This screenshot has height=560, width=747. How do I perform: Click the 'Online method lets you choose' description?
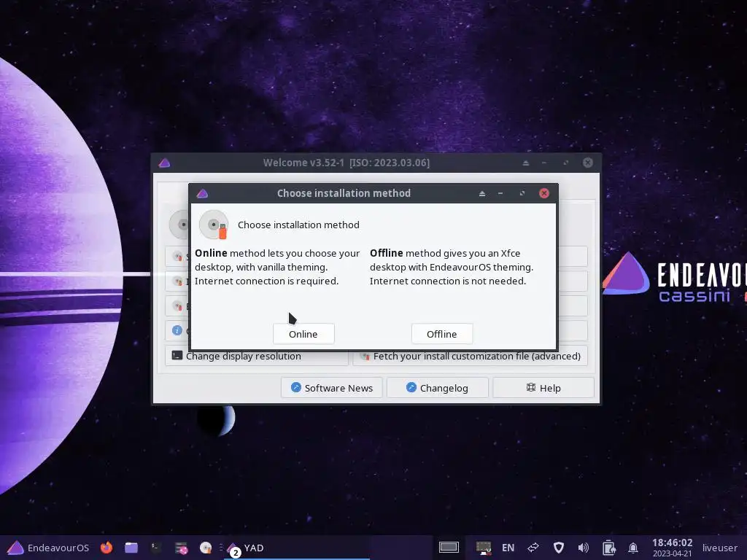tap(276, 267)
